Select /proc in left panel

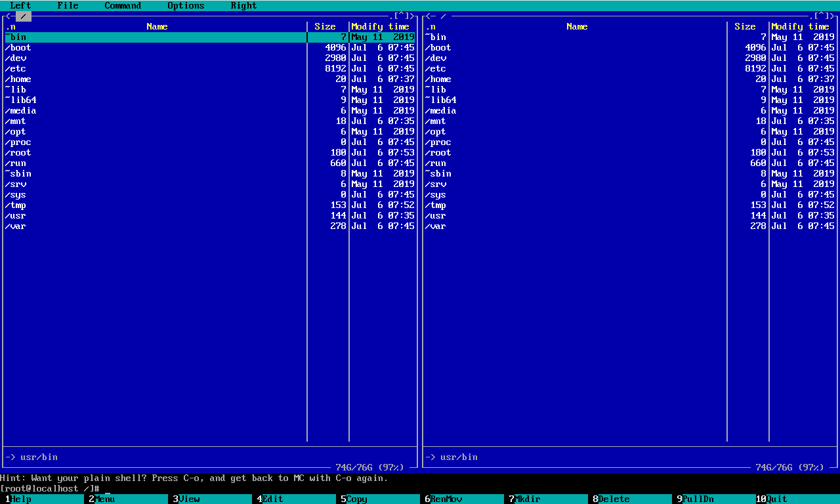[209, 142]
